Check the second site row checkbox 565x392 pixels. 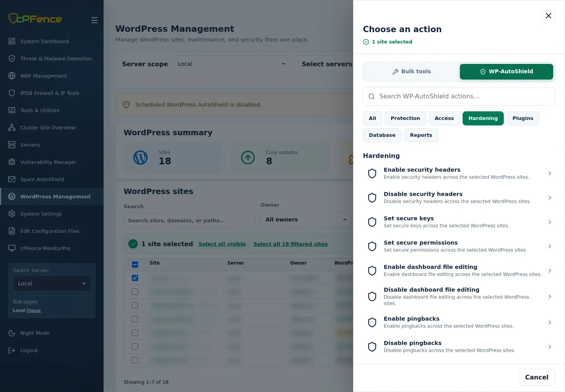point(135,292)
